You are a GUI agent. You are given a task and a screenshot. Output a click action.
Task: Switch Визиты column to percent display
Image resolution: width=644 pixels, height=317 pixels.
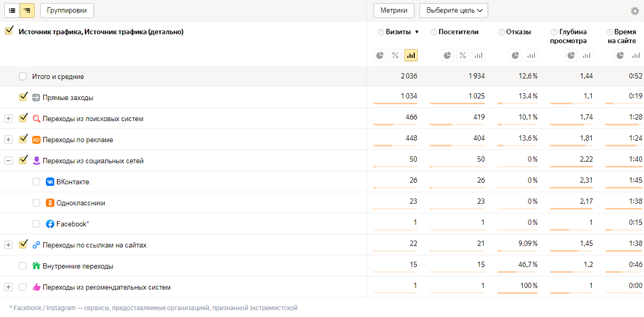click(x=395, y=55)
